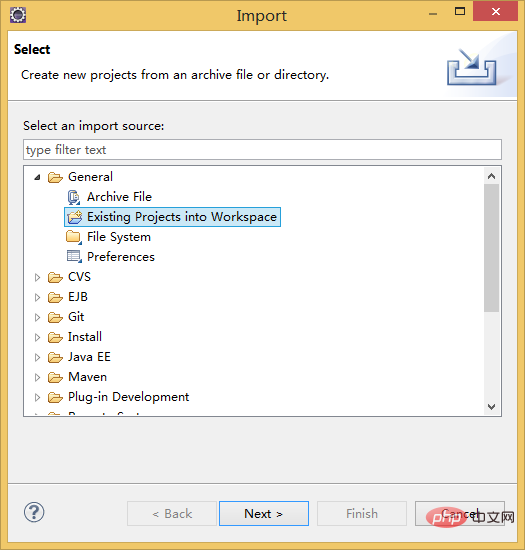Click the scroll up arrow in list
Screen dimensions: 525x550
[x=492, y=176]
